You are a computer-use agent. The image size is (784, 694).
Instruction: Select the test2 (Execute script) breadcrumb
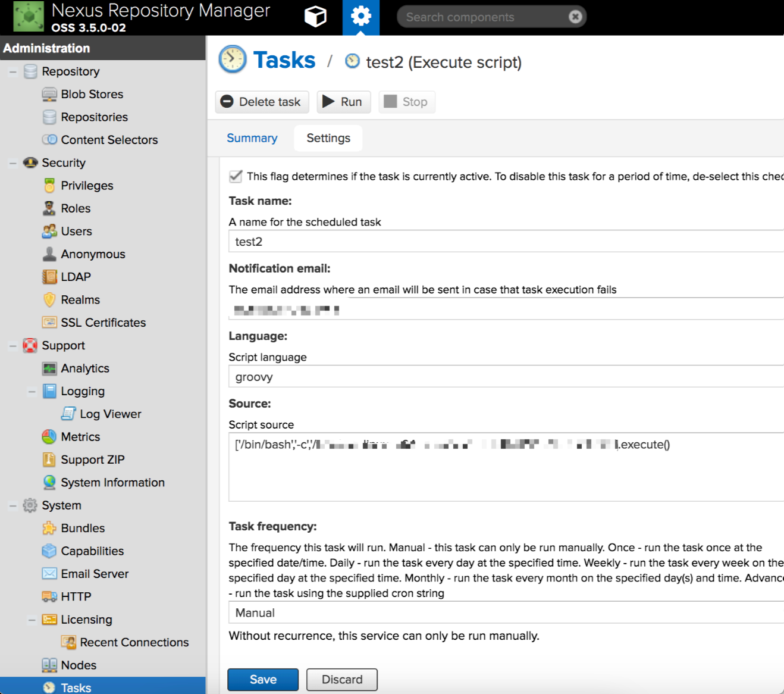click(444, 62)
